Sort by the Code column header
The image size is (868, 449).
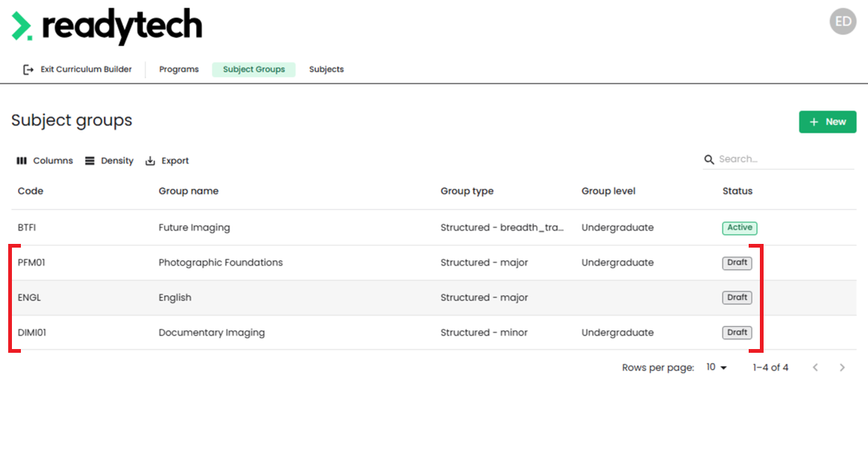pyautogui.click(x=31, y=191)
